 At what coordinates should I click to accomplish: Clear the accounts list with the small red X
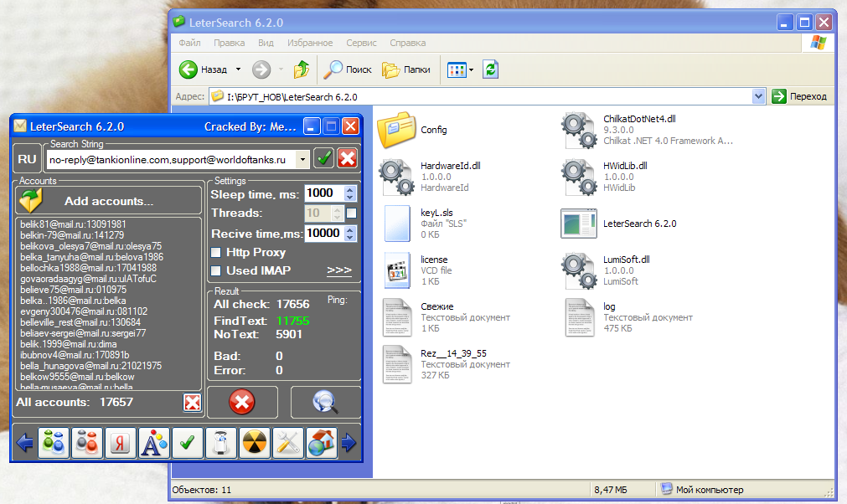[193, 402]
